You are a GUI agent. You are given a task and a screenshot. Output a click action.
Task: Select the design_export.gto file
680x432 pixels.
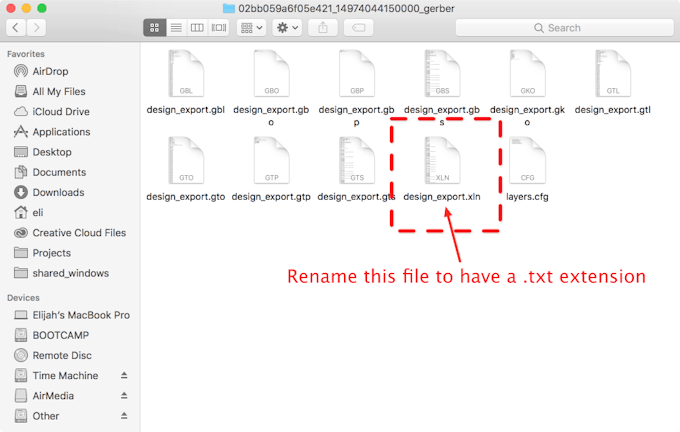pyautogui.click(x=186, y=169)
